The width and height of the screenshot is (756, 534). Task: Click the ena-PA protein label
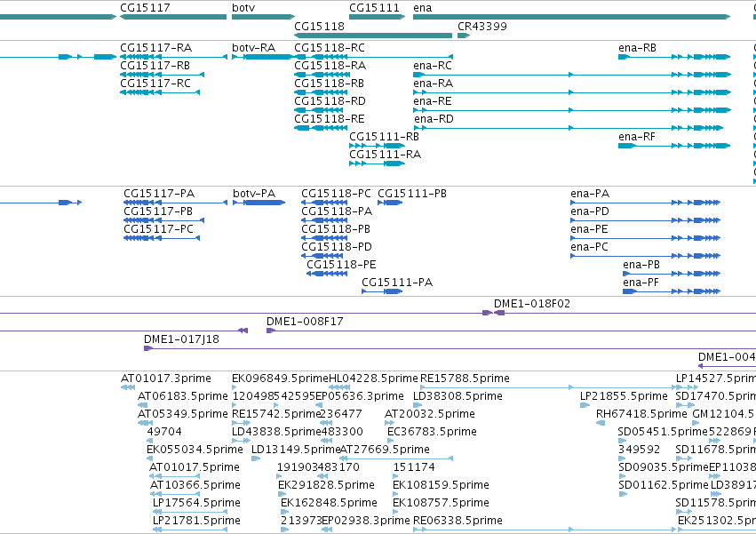pyautogui.click(x=590, y=194)
